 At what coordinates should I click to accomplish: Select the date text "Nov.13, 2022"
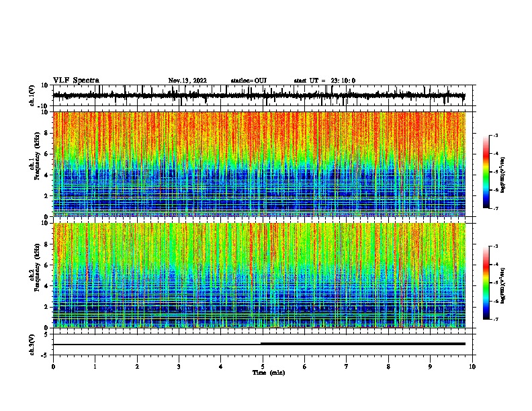(187, 81)
